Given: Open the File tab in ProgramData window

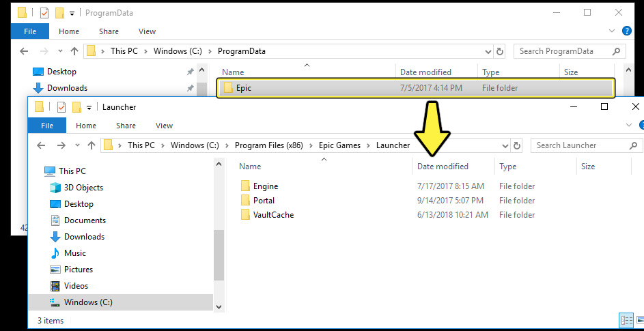Looking at the screenshot, I should pos(30,31).
